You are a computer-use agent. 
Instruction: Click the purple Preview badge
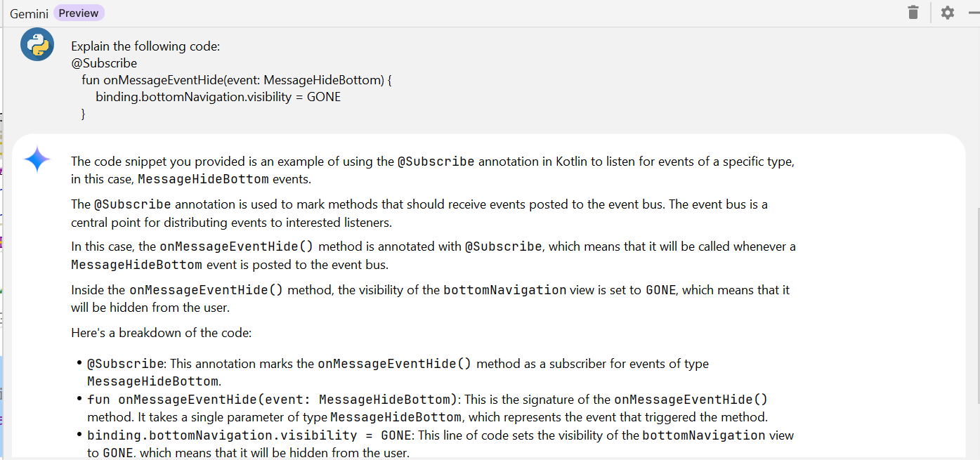pos(79,13)
